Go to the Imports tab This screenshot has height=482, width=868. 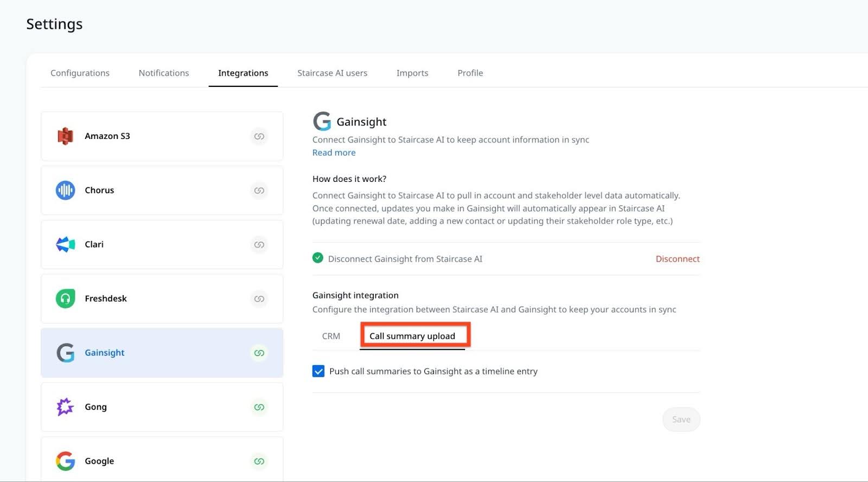click(x=412, y=73)
